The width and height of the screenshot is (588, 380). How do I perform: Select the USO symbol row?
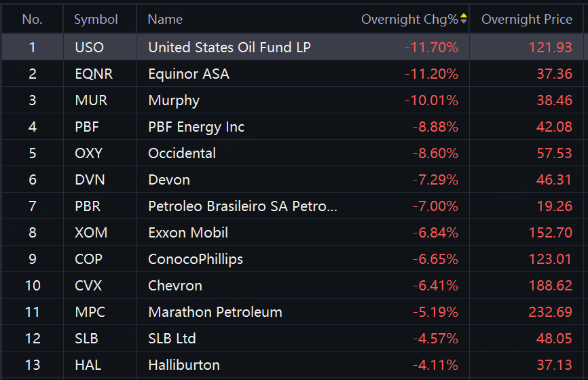click(88, 47)
